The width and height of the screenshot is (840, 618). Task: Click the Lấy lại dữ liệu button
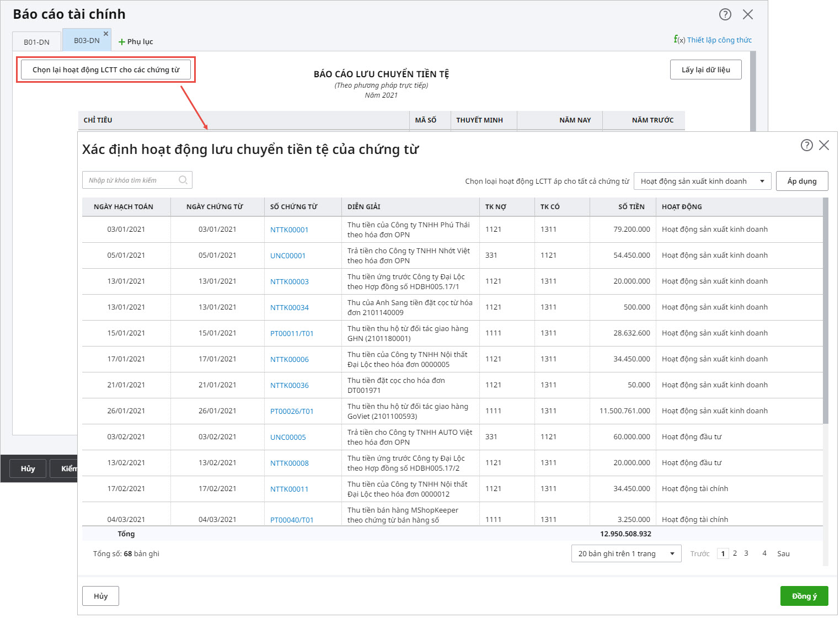pos(705,70)
